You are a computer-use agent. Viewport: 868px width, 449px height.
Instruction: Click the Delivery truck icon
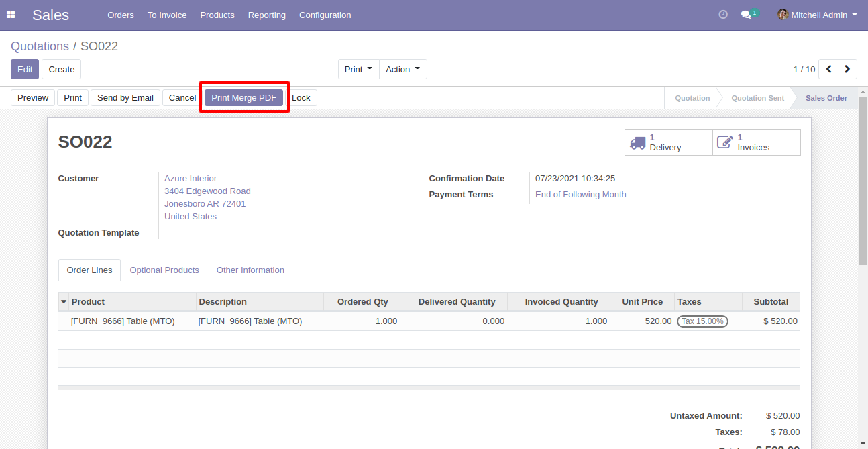click(x=638, y=142)
